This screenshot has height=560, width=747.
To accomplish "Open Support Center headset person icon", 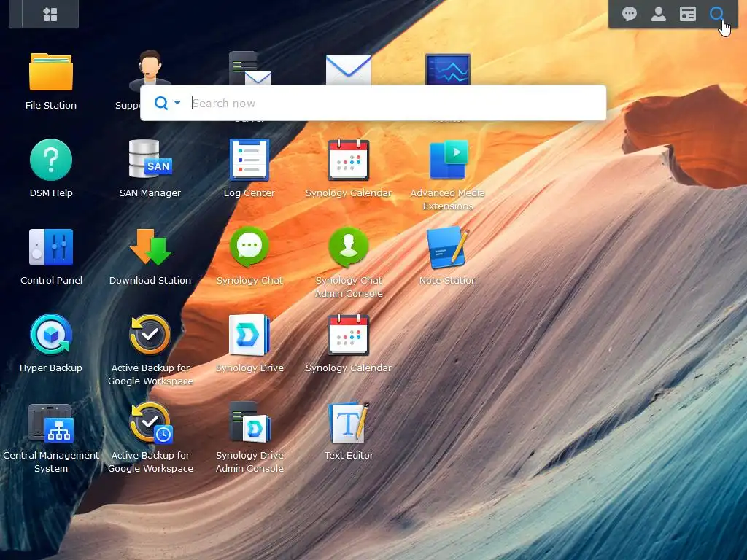I will point(150,66).
